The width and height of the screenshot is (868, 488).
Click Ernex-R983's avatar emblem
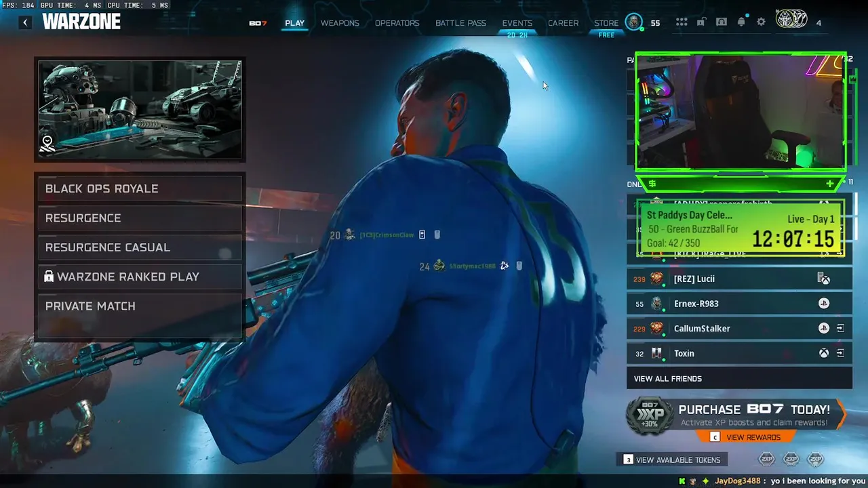[656, 304]
